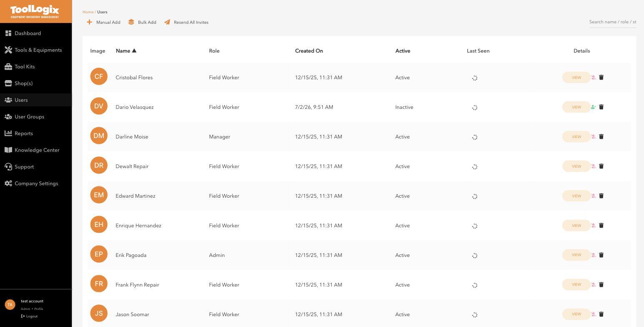Delete user Cristobal Flores via trash icon
644x327 pixels.
pyautogui.click(x=601, y=77)
